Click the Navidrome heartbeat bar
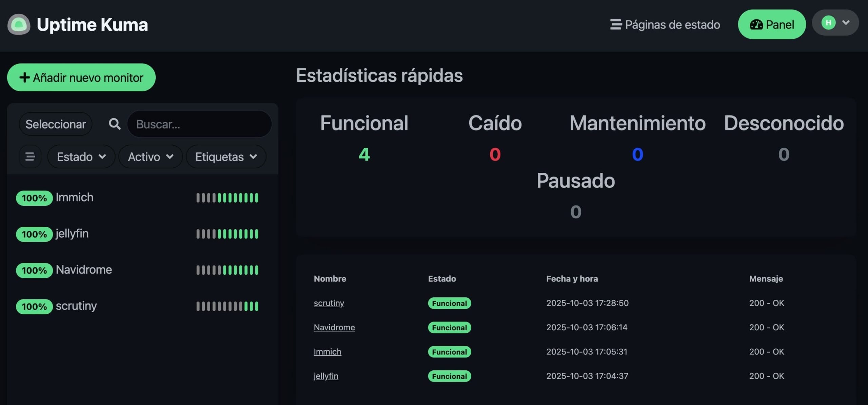 pos(227,270)
